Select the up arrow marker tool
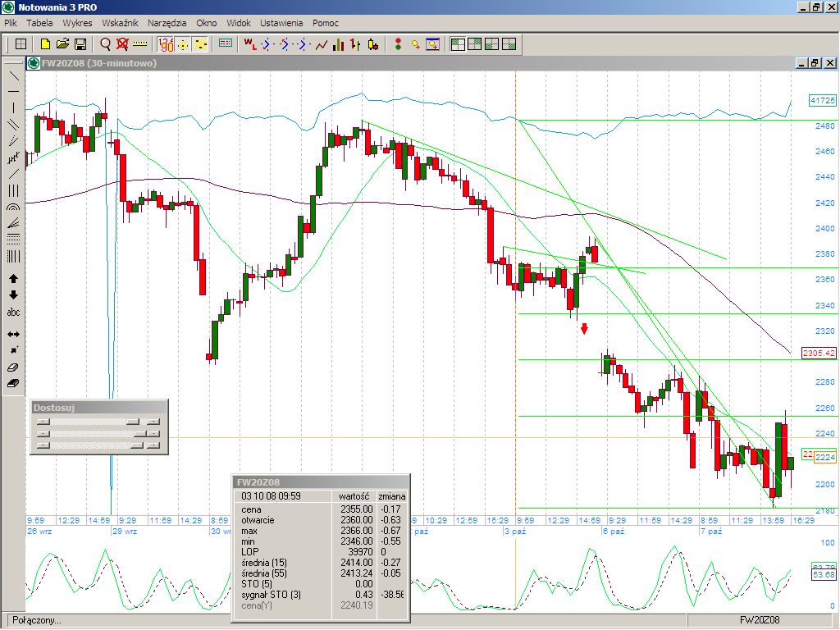 click(13, 279)
